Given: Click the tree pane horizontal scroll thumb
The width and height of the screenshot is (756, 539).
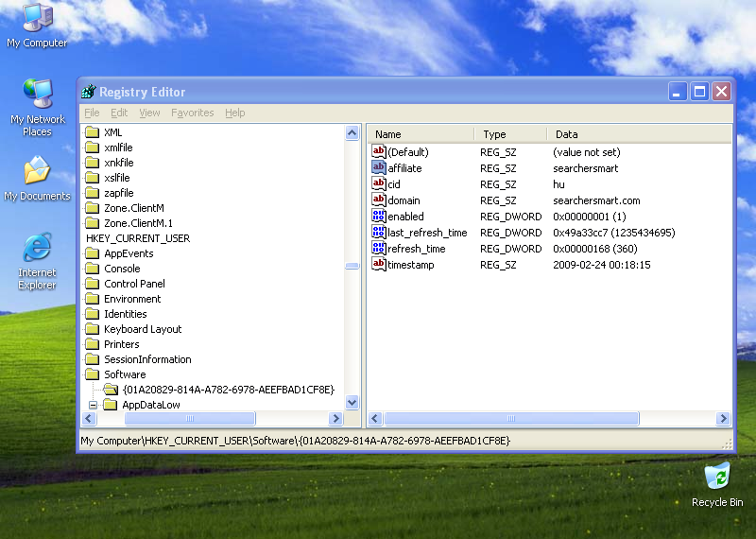Looking at the screenshot, I should point(190,418).
